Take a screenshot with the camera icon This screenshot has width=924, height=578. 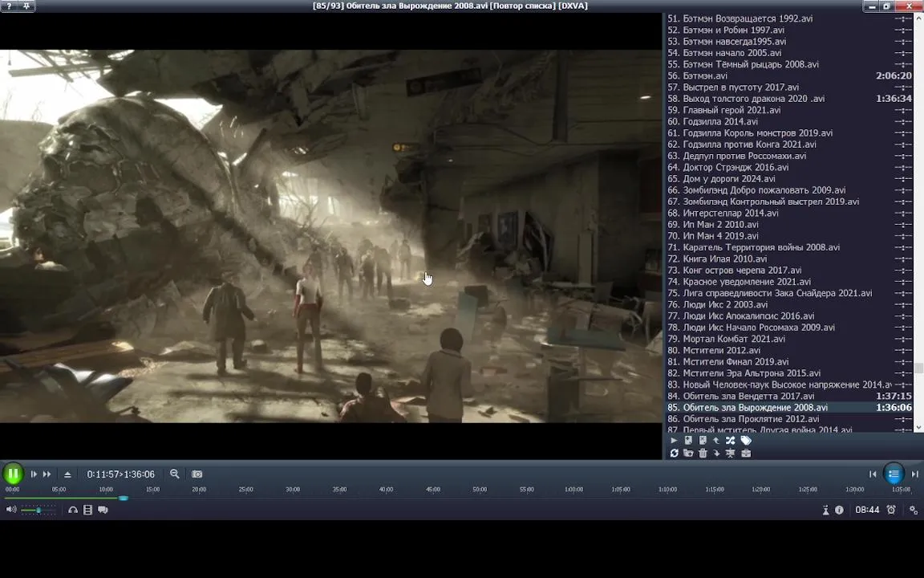point(197,474)
